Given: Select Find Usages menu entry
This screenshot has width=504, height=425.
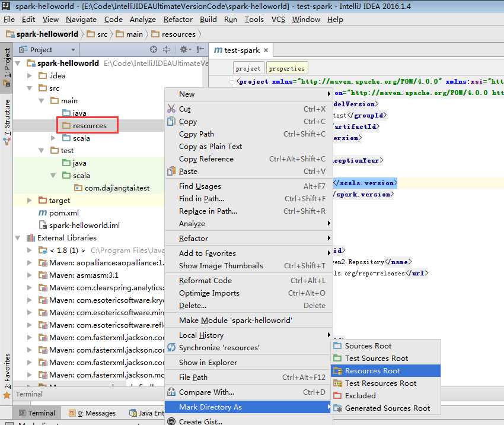Looking at the screenshot, I should click(248, 186).
